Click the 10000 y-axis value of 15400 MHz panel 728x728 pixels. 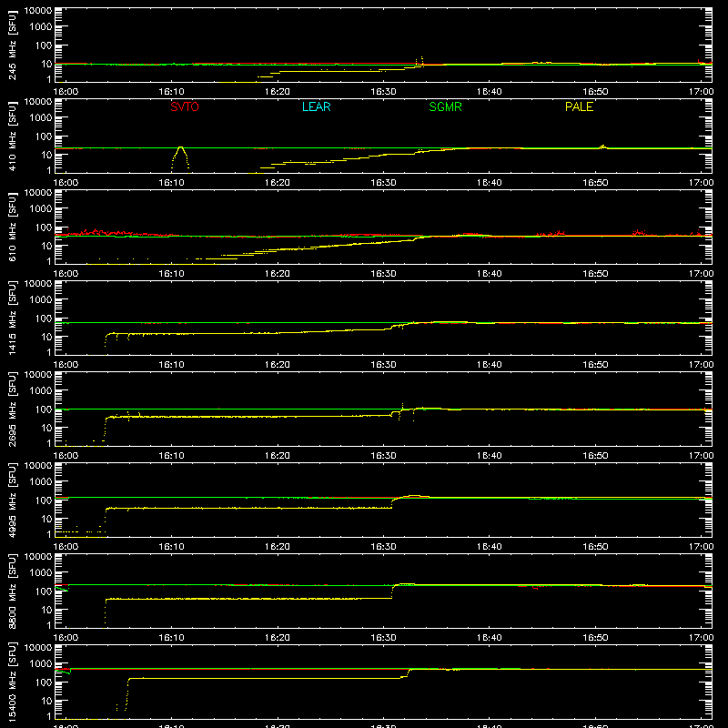[x=38, y=648]
